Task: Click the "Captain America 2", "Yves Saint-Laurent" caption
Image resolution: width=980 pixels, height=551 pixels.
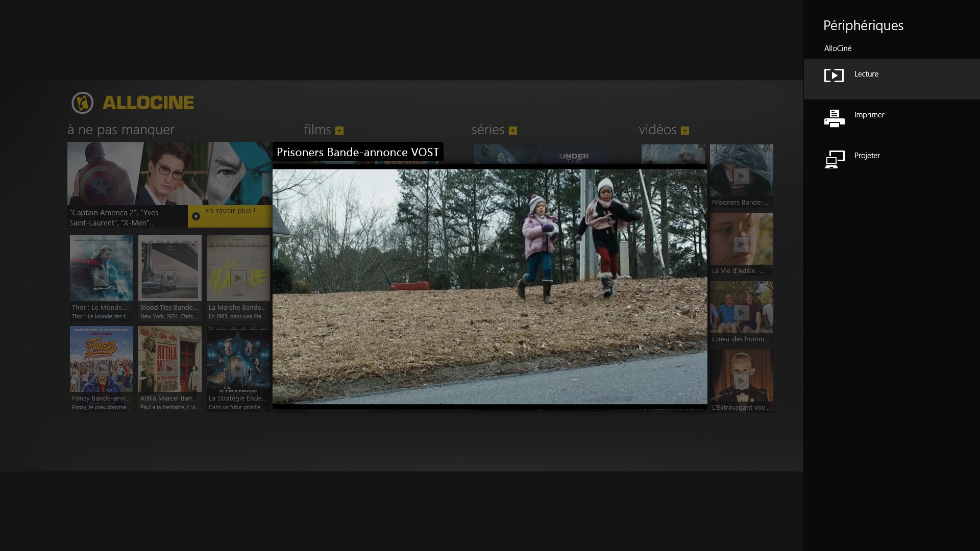Action: click(114, 217)
